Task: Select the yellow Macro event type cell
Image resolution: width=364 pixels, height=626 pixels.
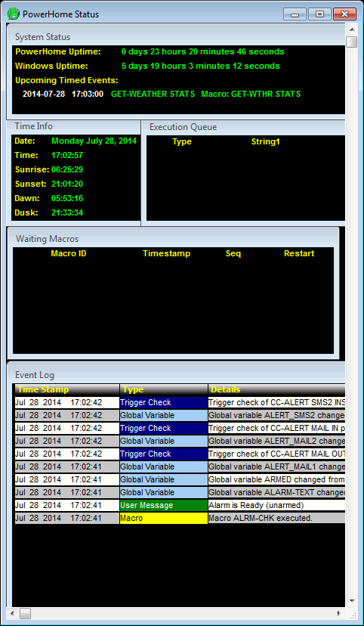Action: (164, 518)
